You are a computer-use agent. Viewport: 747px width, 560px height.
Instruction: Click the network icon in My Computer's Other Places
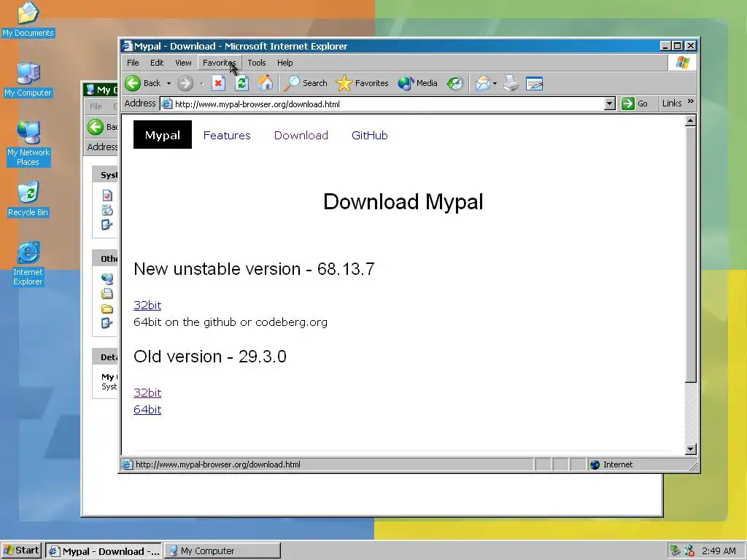107,279
